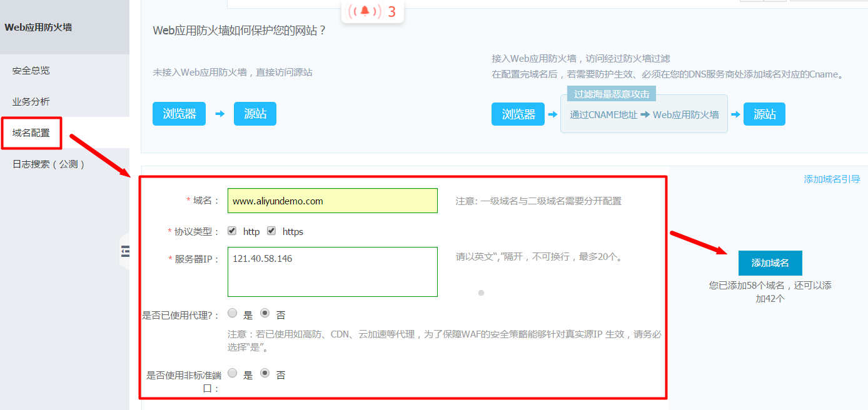This screenshot has width=868, height=410.
Task: Click the alarm bell notification icon
Action: tap(365, 11)
